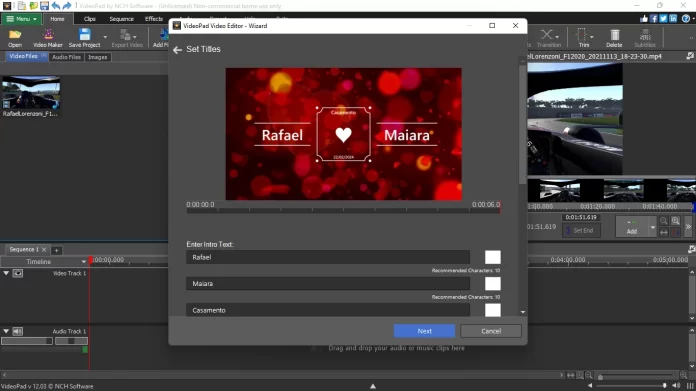Switch to the Clips ribbon tab
This screenshot has width=696, height=391.
click(90, 19)
